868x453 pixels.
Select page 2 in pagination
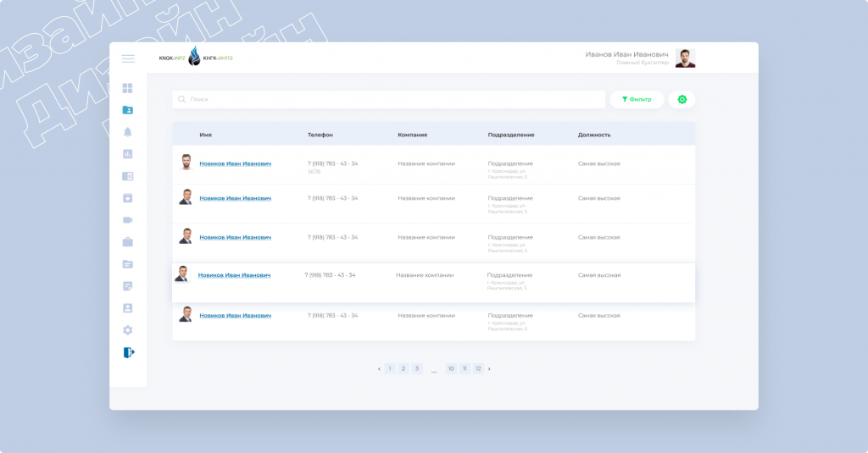tap(403, 369)
